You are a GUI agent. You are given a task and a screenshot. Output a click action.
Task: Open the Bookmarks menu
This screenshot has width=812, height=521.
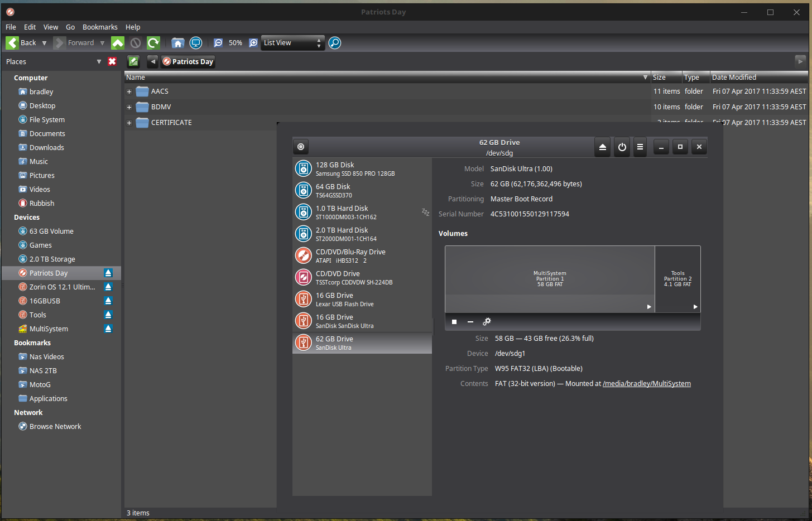pyautogui.click(x=100, y=27)
